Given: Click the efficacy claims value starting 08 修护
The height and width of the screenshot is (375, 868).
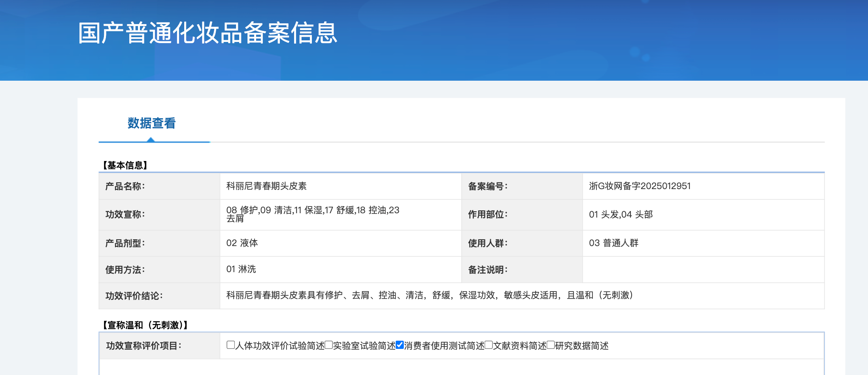Looking at the screenshot, I should point(313,214).
